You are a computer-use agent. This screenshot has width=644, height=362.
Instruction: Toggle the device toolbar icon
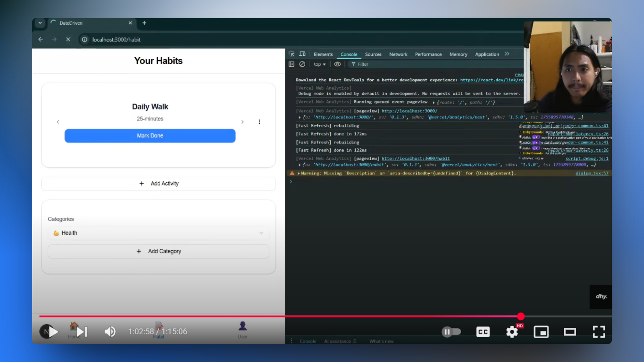click(302, 54)
